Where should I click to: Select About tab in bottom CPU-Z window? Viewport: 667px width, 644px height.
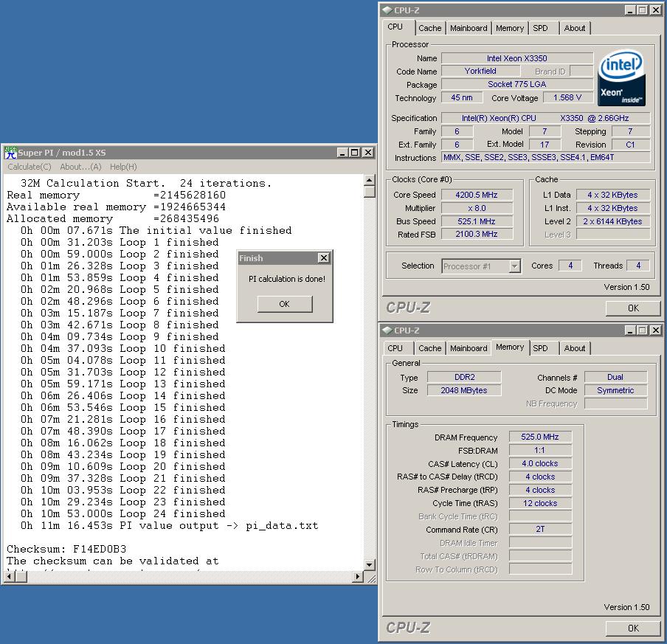tap(574, 348)
